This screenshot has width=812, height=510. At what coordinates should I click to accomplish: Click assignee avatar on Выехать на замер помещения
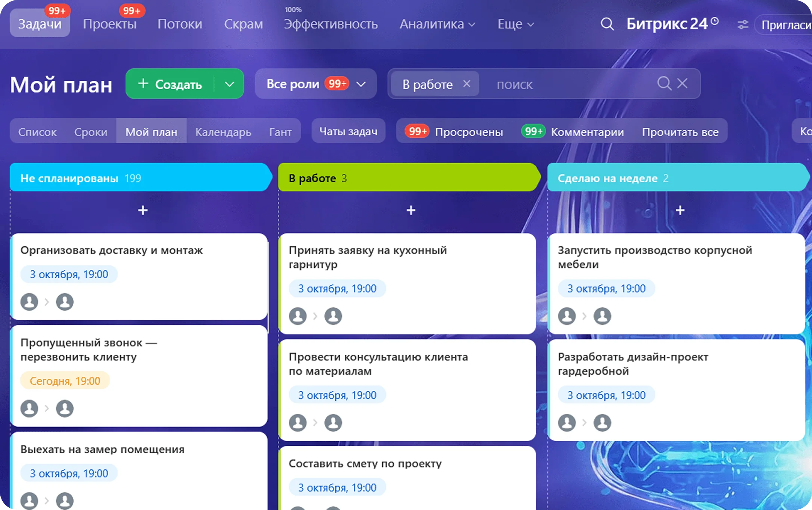pos(65,501)
